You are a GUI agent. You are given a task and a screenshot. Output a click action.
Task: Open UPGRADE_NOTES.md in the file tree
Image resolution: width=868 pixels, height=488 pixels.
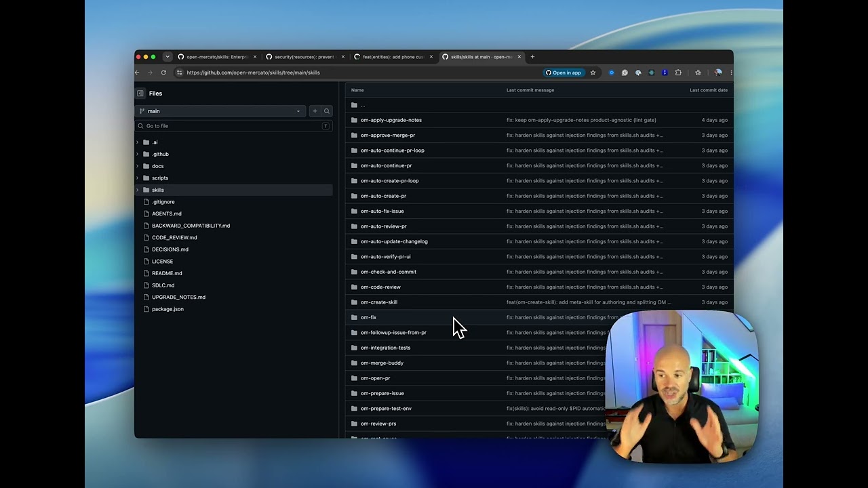point(178,297)
